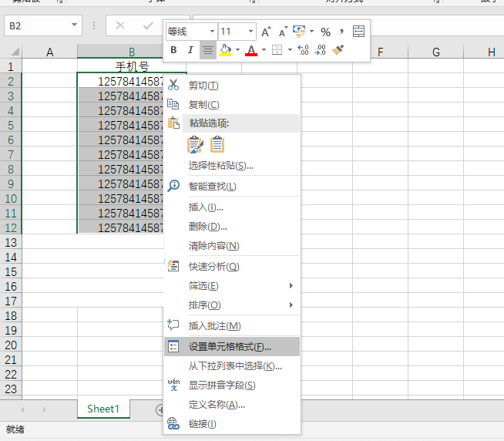
Task: Select row 15 header
Action: tap(11, 272)
